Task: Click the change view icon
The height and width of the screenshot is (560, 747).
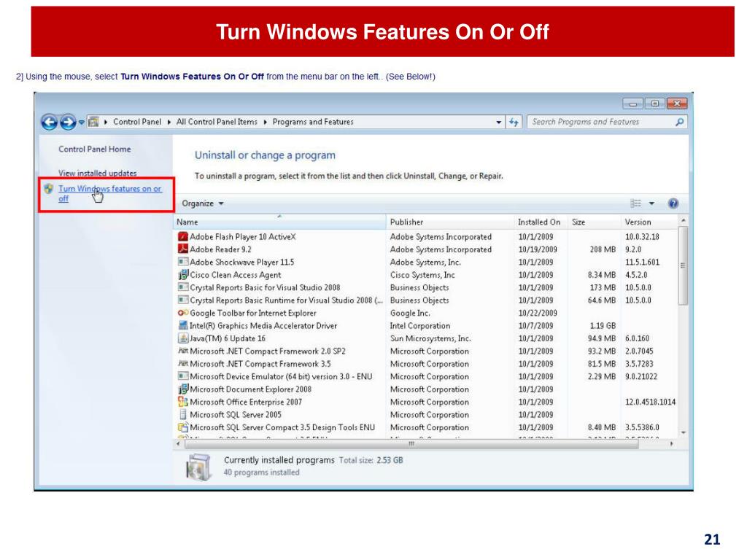Action: [636, 204]
